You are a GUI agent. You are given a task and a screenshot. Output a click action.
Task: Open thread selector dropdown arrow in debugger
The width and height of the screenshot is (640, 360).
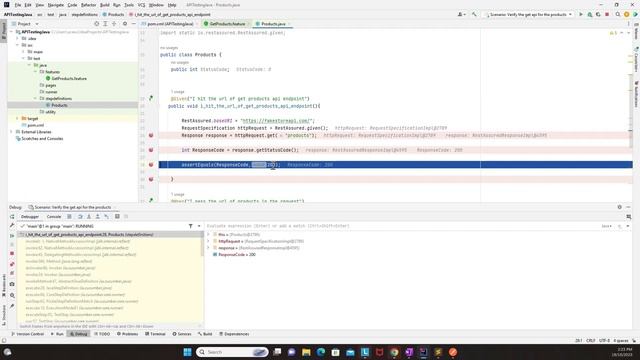click(x=199, y=226)
